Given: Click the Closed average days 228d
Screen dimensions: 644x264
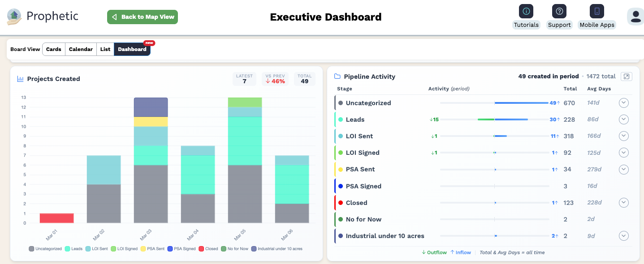Looking at the screenshot, I should pyautogui.click(x=594, y=203).
